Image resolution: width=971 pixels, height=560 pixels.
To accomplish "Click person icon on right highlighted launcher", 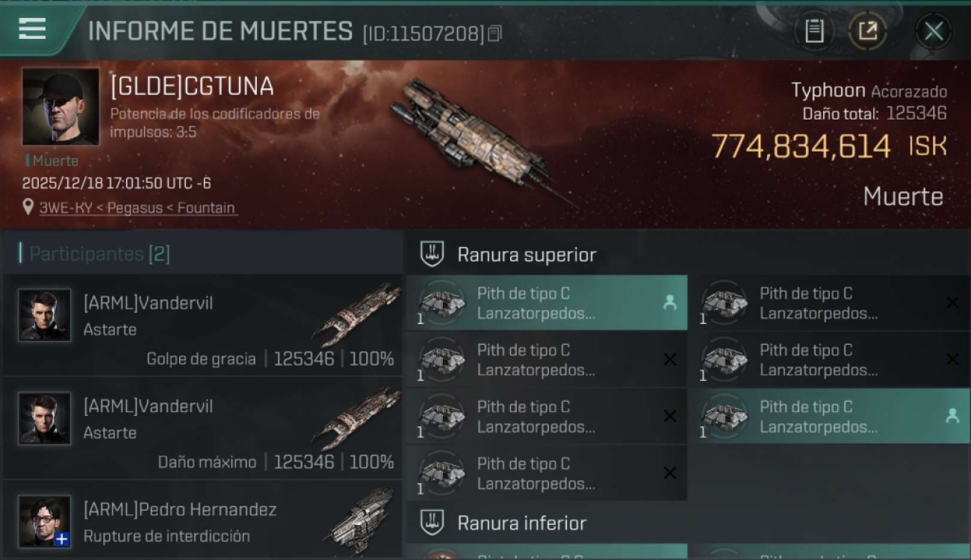I will (x=952, y=416).
